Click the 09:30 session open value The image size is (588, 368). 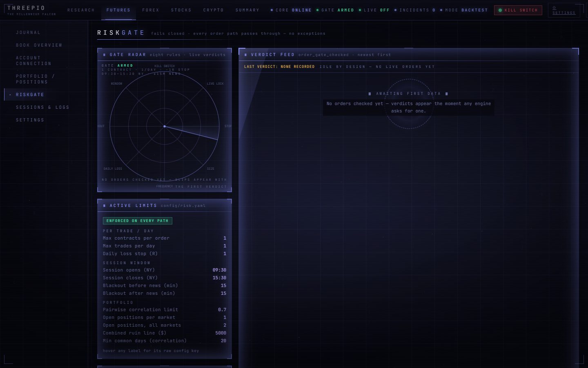(219, 270)
